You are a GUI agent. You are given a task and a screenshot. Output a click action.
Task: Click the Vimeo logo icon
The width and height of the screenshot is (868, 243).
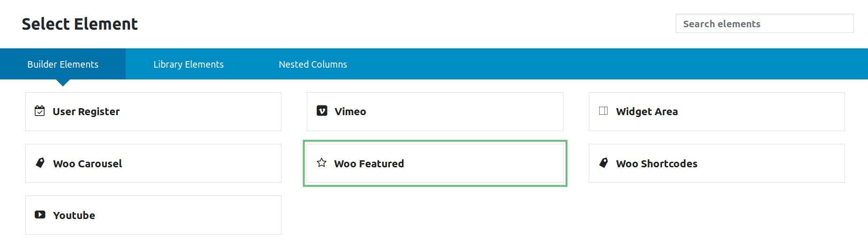[x=322, y=111]
